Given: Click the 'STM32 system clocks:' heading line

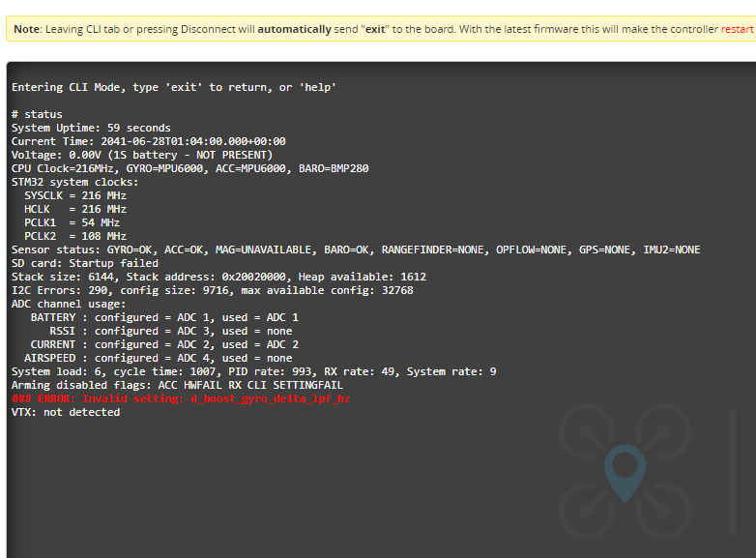Looking at the screenshot, I should point(74,182).
